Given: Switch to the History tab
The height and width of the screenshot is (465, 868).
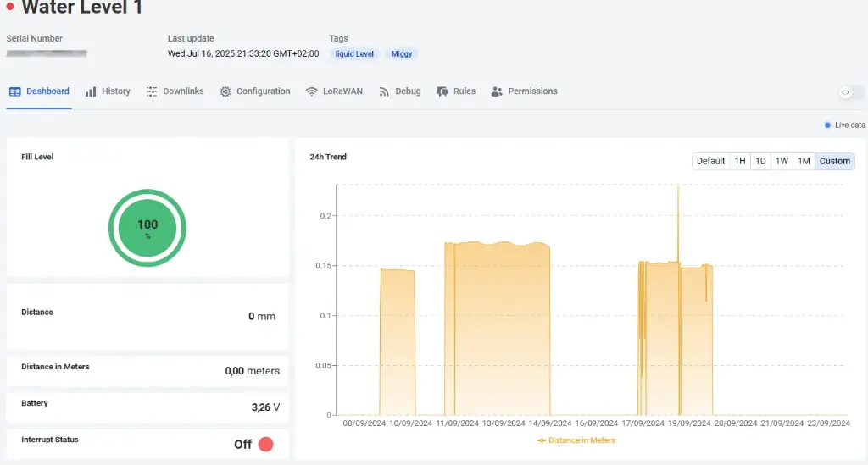Looking at the screenshot, I should (108, 91).
